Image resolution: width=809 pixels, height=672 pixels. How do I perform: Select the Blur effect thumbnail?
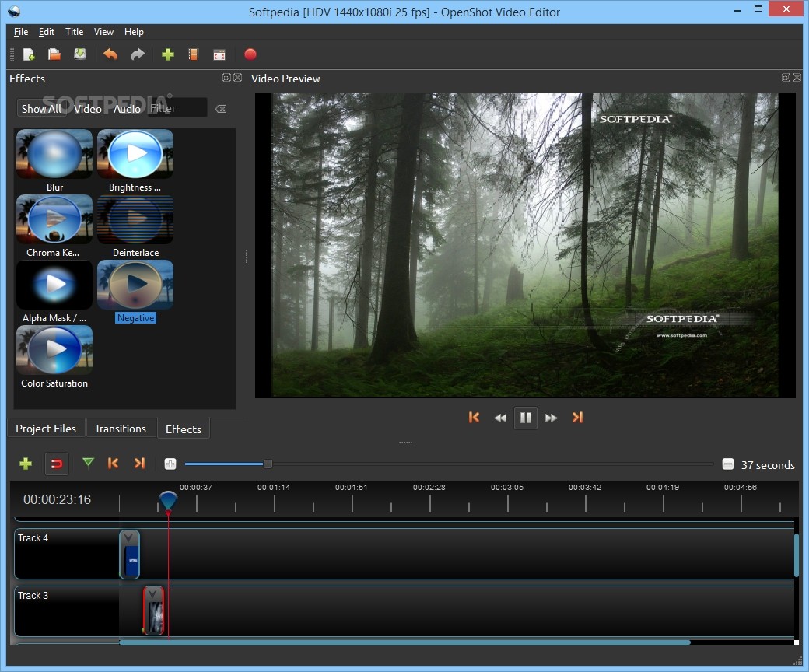pyautogui.click(x=54, y=154)
